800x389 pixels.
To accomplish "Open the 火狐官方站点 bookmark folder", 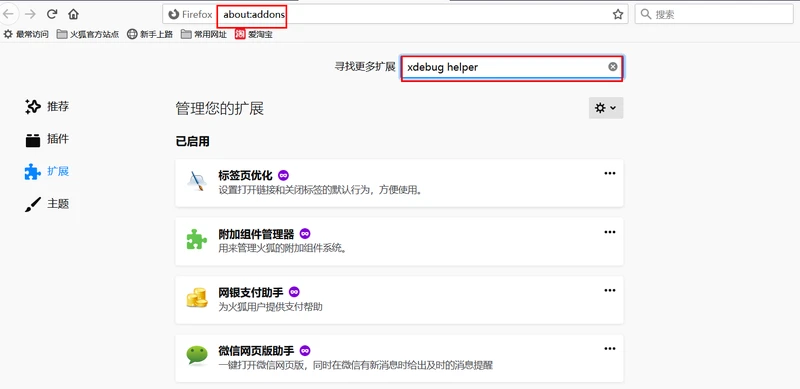I will pyautogui.click(x=88, y=34).
